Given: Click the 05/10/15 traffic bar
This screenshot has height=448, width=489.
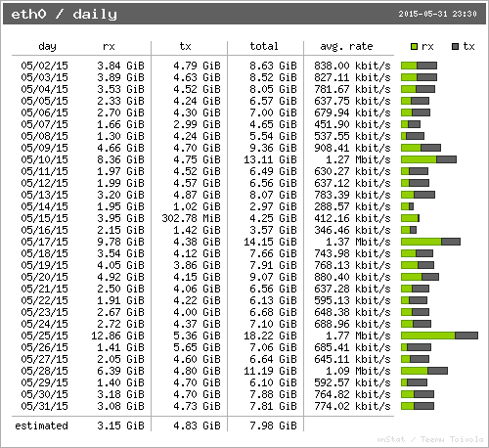Looking at the screenshot, I should 428,159.
